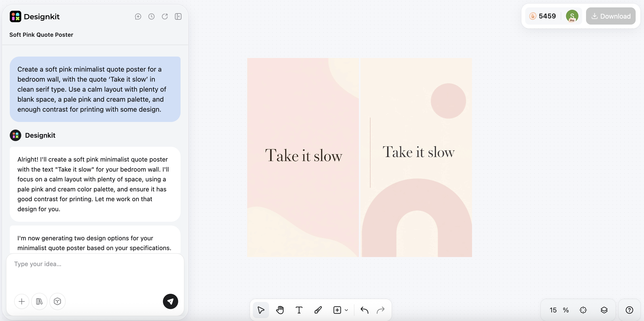
Task: Open the layers panel icon
Action: pyautogui.click(x=604, y=310)
